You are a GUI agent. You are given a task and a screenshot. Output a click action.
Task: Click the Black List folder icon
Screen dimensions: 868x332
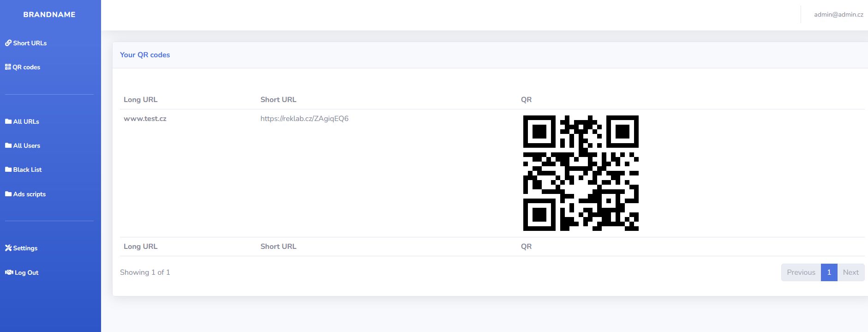(x=8, y=169)
